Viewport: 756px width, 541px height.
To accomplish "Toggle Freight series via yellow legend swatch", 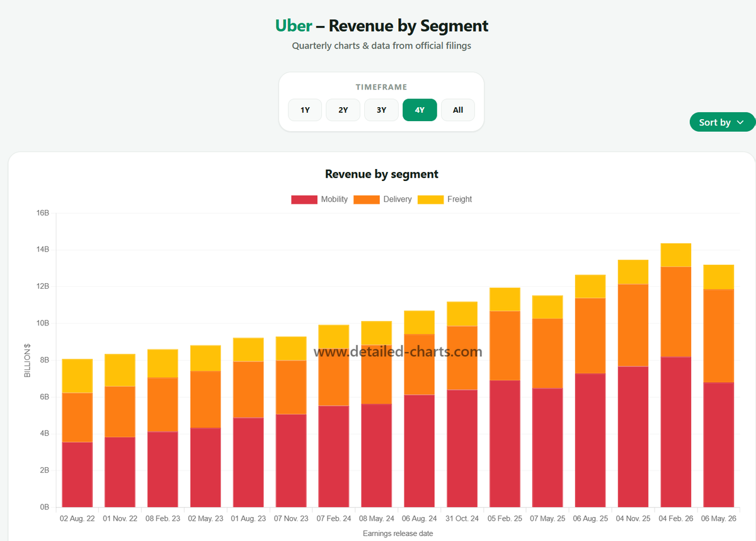I will 430,199.
